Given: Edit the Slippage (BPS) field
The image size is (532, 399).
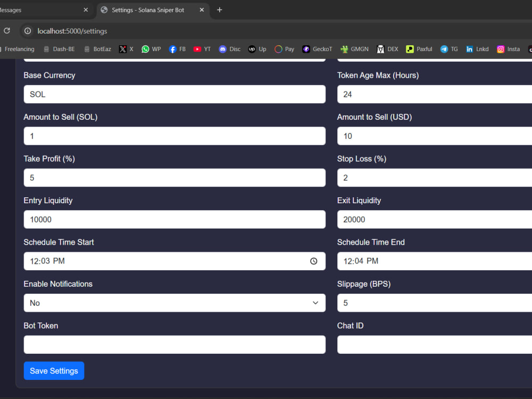Looking at the screenshot, I should [434, 303].
